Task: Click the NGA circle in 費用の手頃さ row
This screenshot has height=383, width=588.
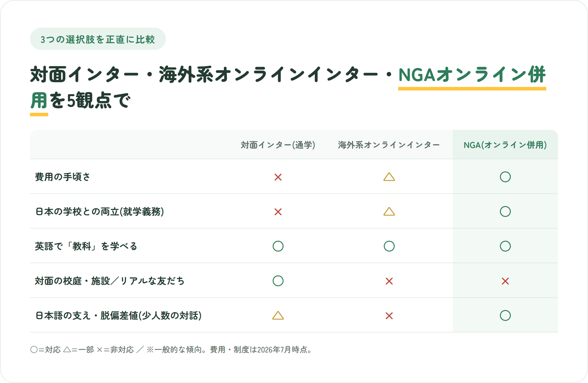Action: 505,177
